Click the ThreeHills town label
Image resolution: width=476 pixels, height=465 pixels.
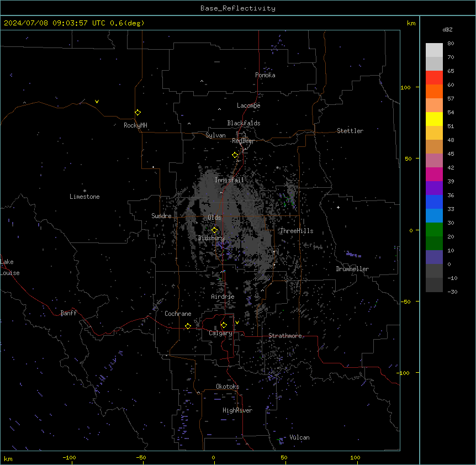point(297,231)
